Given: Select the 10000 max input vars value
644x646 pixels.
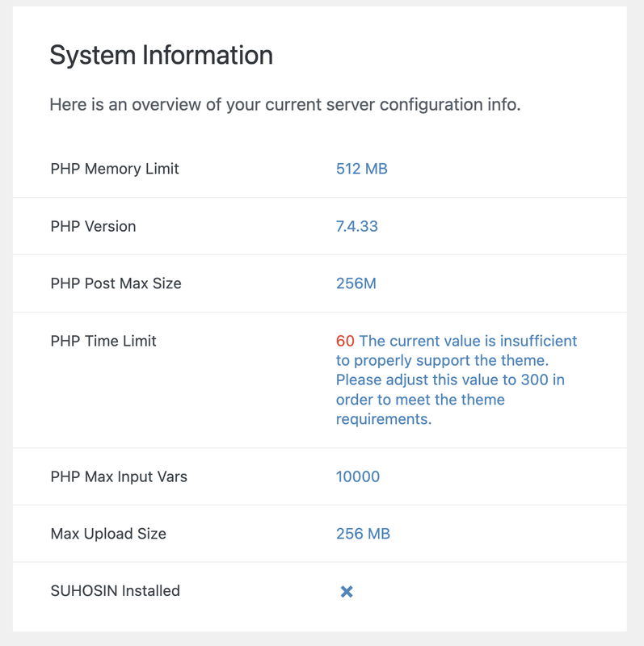Looking at the screenshot, I should [x=358, y=476].
